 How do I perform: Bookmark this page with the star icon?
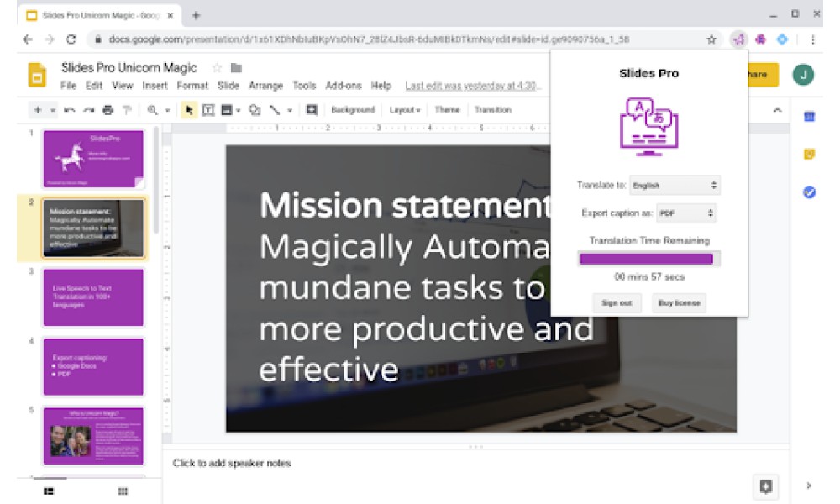coord(711,39)
